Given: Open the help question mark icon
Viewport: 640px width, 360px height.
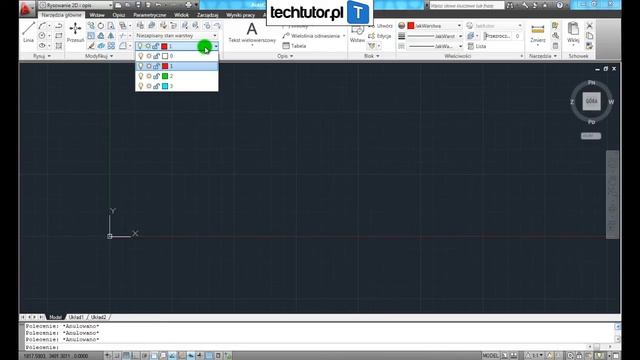Looking at the screenshot, I should coord(560,5).
